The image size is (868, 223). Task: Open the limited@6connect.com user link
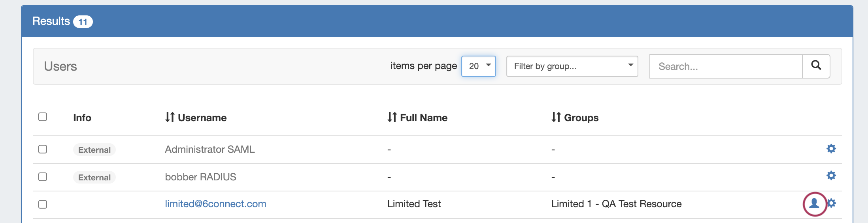(x=215, y=204)
